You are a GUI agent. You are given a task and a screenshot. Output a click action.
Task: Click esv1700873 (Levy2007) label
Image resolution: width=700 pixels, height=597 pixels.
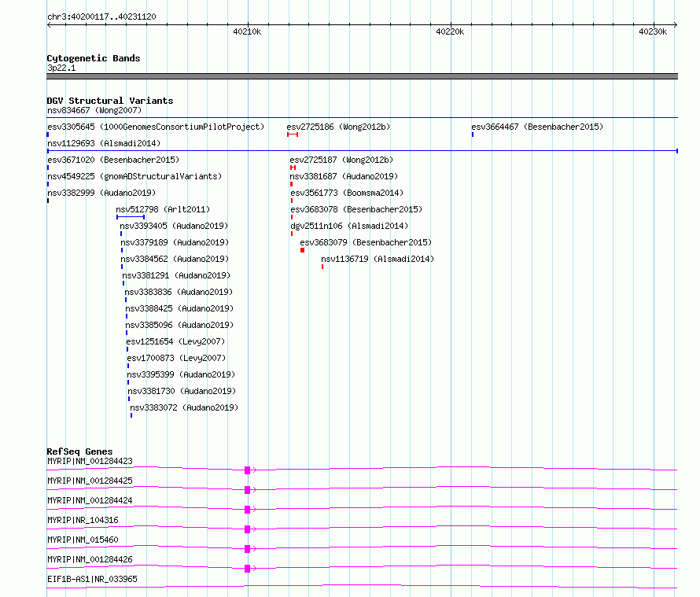point(176,358)
